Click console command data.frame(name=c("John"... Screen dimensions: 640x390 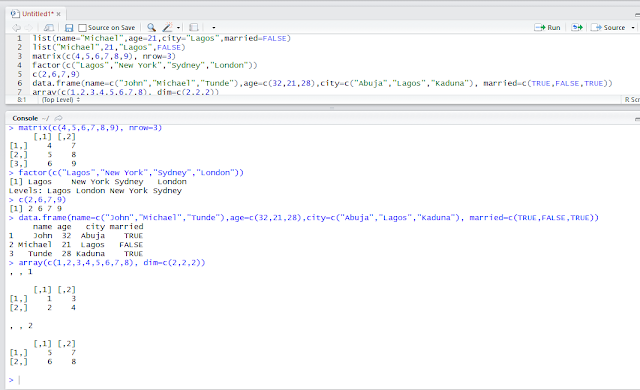point(308,217)
